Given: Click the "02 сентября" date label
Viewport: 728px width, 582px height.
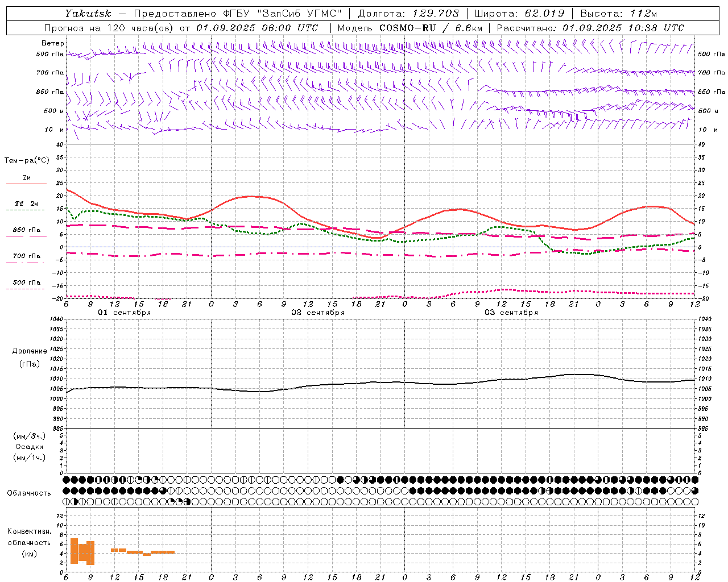Looking at the screenshot, I should 318,313.
